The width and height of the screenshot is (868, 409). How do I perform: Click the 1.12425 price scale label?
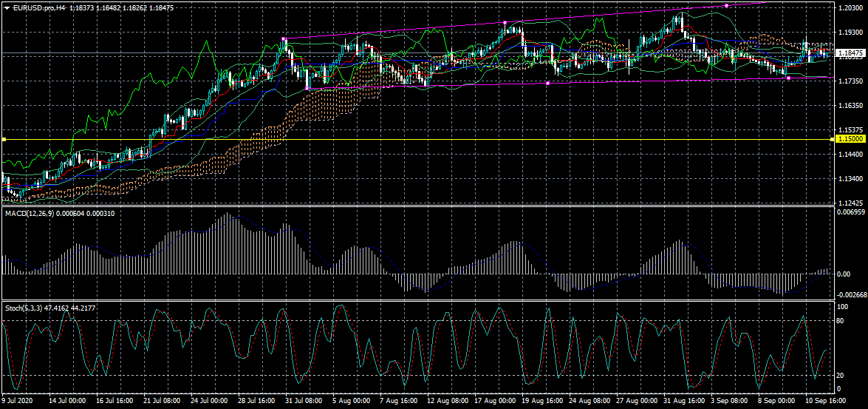pyautogui.click(x=850, y=203)
